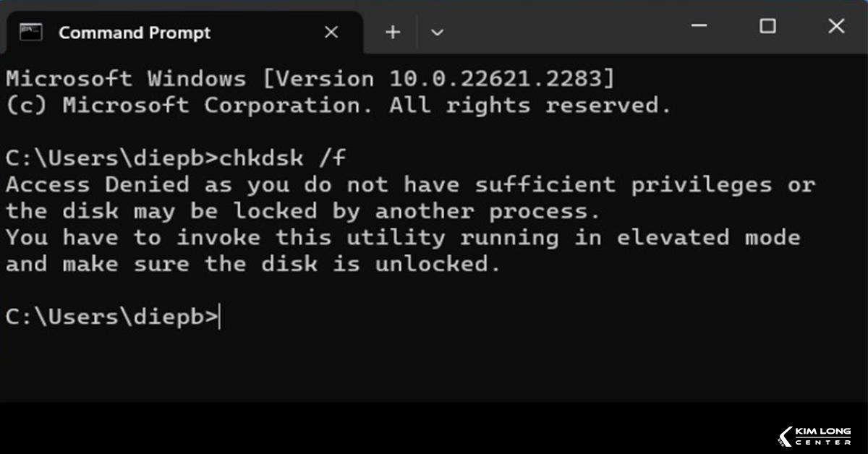868x454 pixels.
Task: Switch to the Command Prompt tab
Action: coord(135,33)
